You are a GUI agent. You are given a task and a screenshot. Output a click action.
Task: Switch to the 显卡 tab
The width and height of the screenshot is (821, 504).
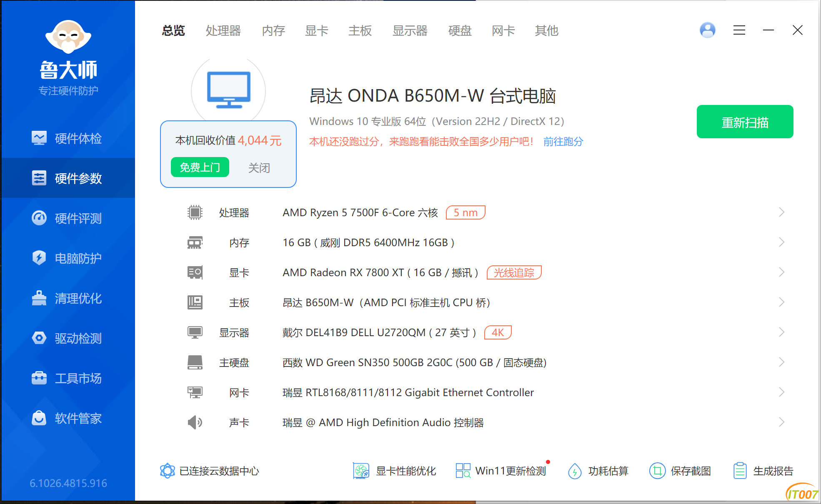tap(317, 30)
